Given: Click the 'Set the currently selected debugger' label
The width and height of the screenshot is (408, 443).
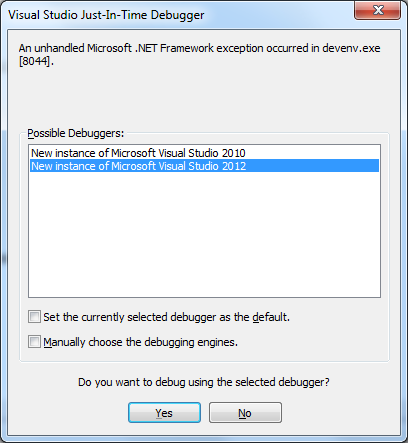Looking at the screenshot, I should tap(166, 317).
